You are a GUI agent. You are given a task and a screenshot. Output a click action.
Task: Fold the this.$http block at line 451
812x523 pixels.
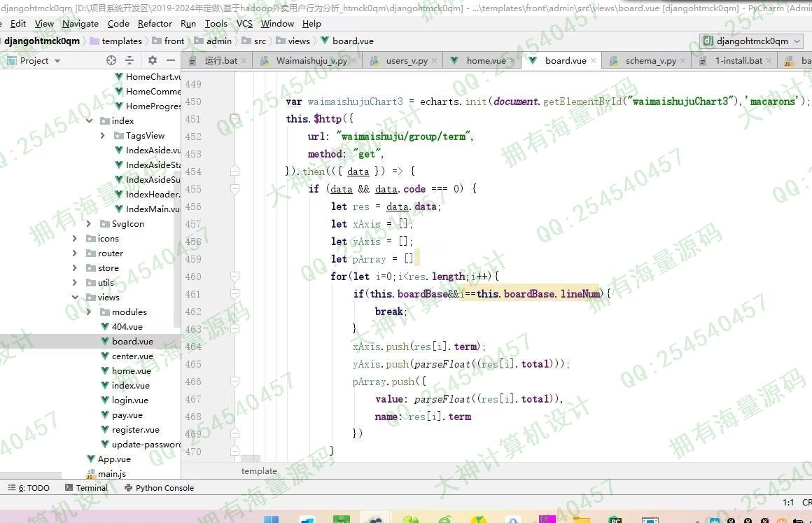click(x=234, y=119)
